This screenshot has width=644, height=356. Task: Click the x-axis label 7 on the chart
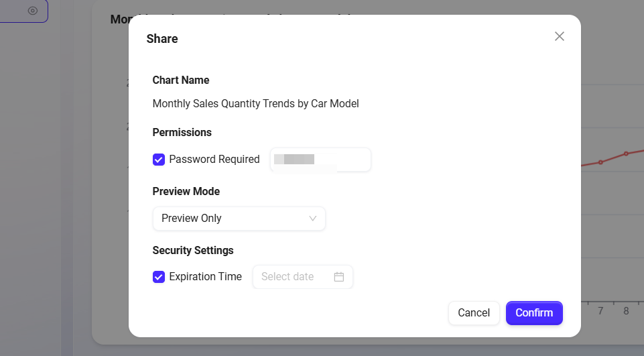tap(600, 311)
